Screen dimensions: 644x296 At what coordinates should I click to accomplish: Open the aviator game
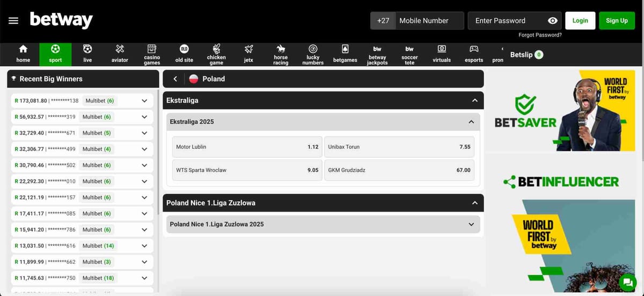point(120,54)
